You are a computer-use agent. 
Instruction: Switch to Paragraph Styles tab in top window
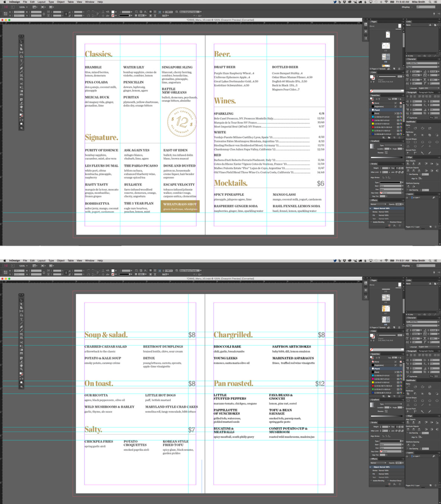click(x=427, y=92)
